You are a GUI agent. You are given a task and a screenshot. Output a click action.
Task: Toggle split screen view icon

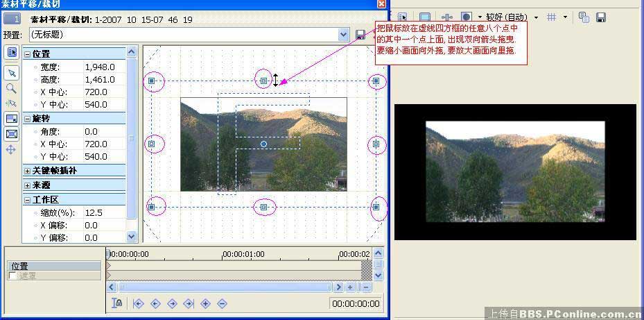[x=466, y=17]
